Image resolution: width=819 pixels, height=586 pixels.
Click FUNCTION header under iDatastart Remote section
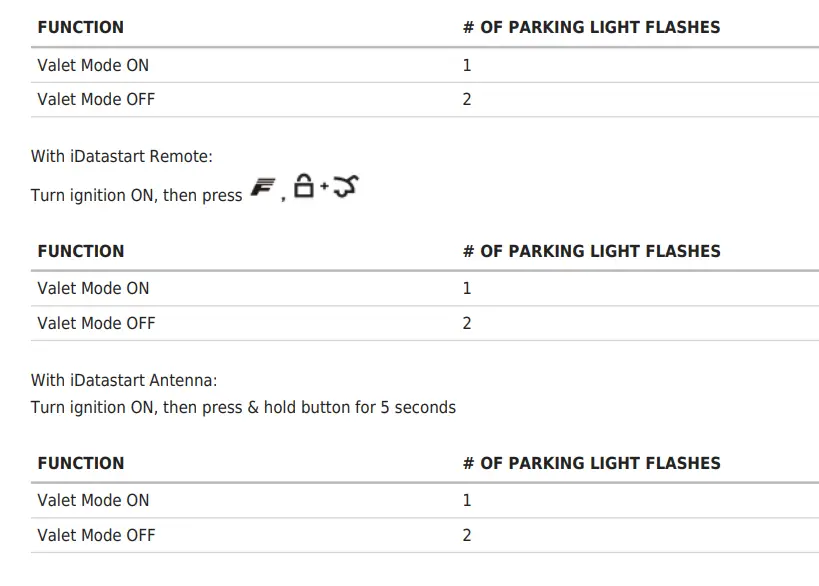(80, 251)
